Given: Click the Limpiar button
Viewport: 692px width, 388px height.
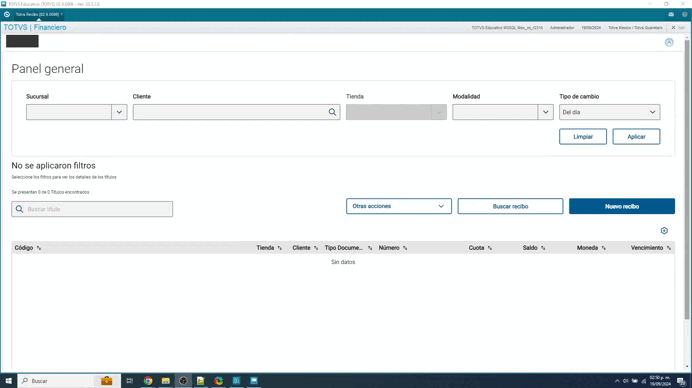Looking at the screenshot, I should tap(583, 137).
